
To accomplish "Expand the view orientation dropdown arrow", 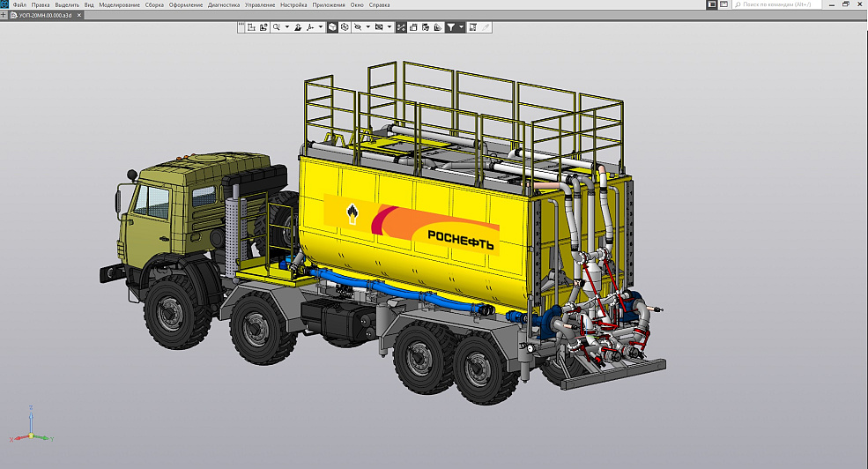I will click(321, 27).
